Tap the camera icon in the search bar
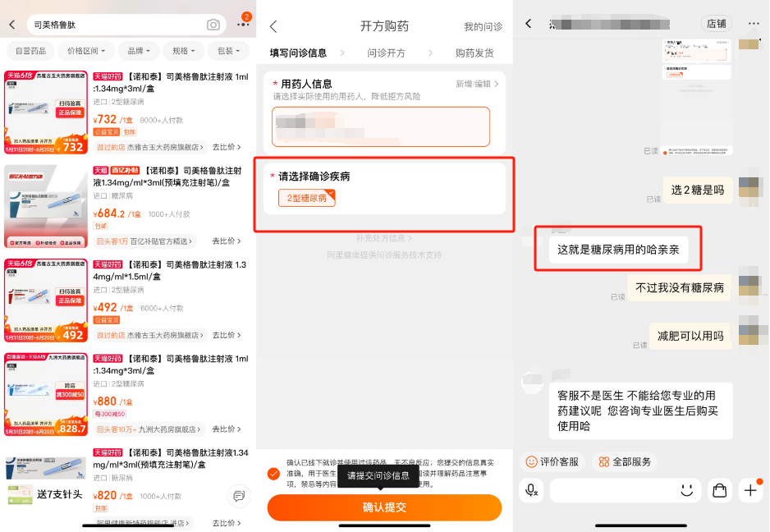 [x=213, y=25]
